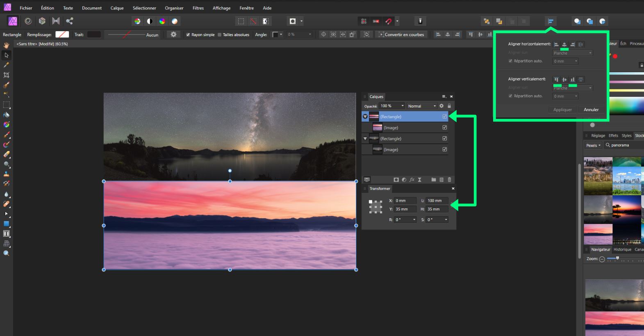Collapse the second Rectangle layer group
This screenshot has width=644, height=336.
pos(365,139)
